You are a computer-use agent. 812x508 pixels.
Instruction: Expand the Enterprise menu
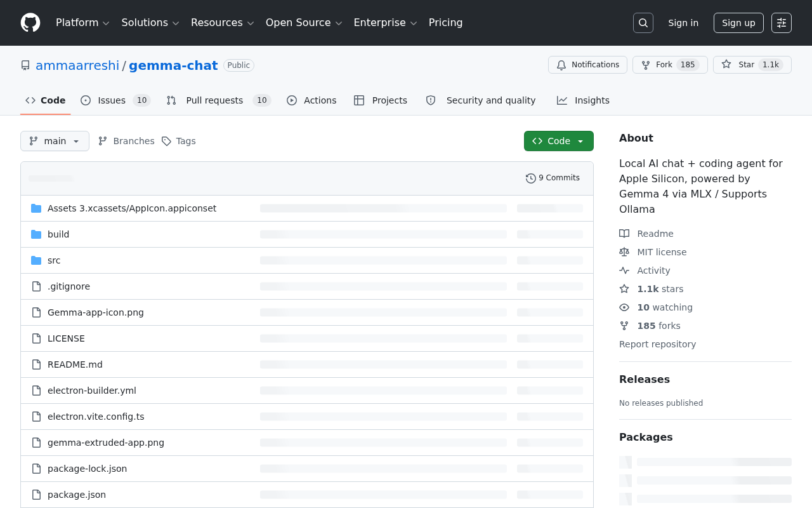click(385, 23)
